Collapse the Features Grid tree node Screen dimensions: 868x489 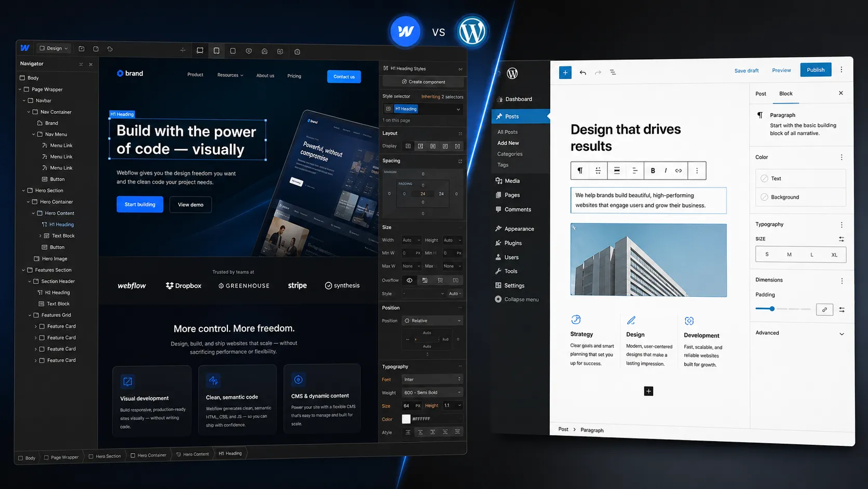(x=30, y=315)
